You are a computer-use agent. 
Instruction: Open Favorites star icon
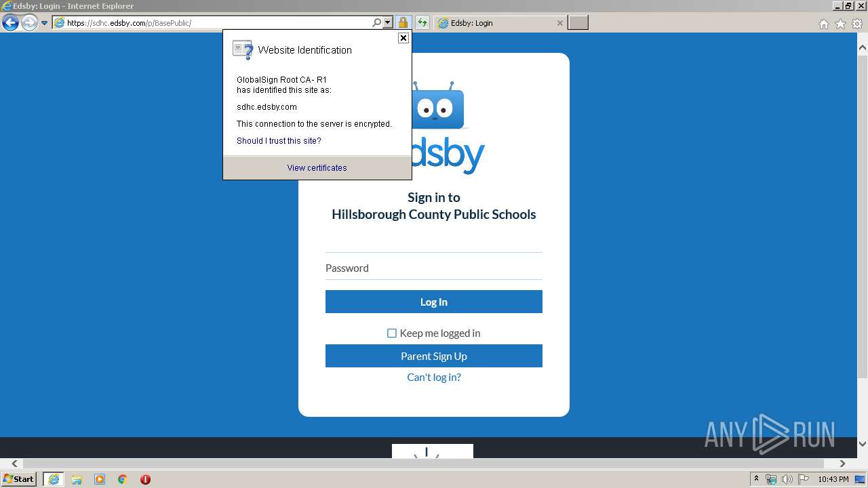click(x=840, y=24)
